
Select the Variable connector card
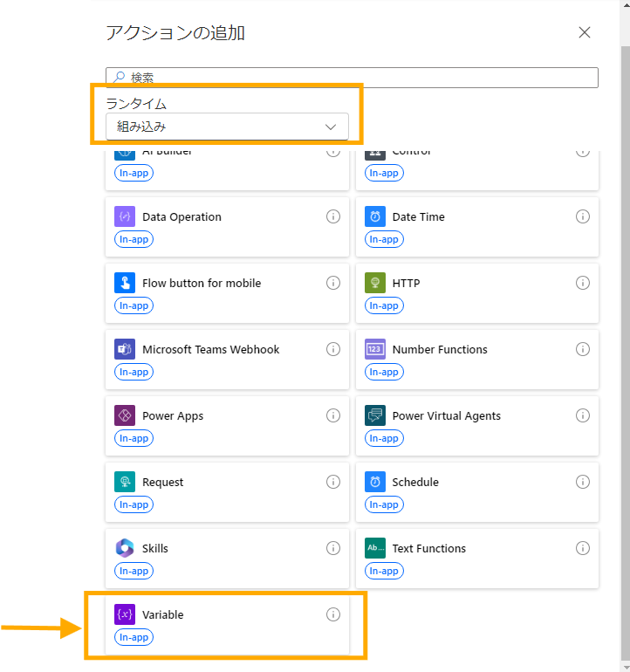227,625
